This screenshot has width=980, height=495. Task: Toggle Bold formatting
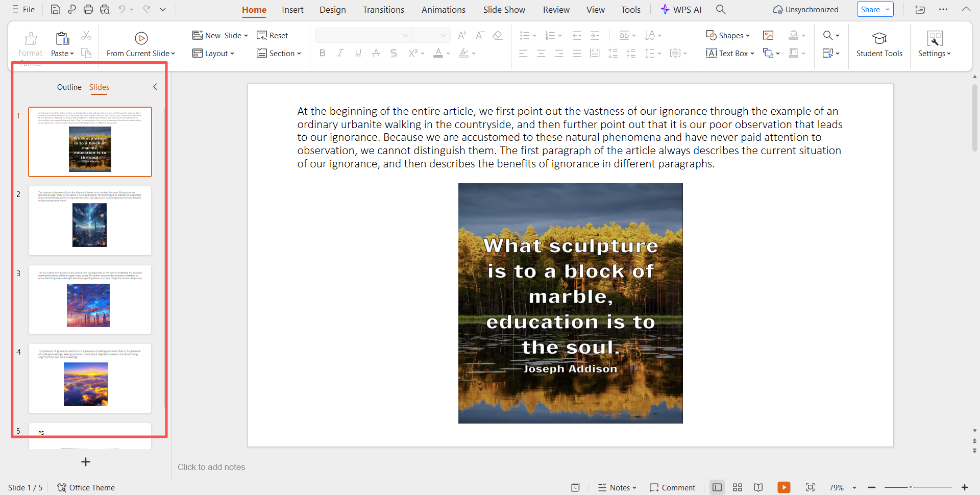click(x=322, y=53)
